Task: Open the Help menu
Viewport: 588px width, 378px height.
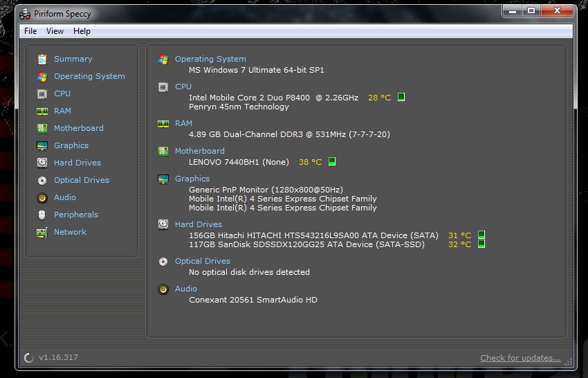Action: point(82,31)
